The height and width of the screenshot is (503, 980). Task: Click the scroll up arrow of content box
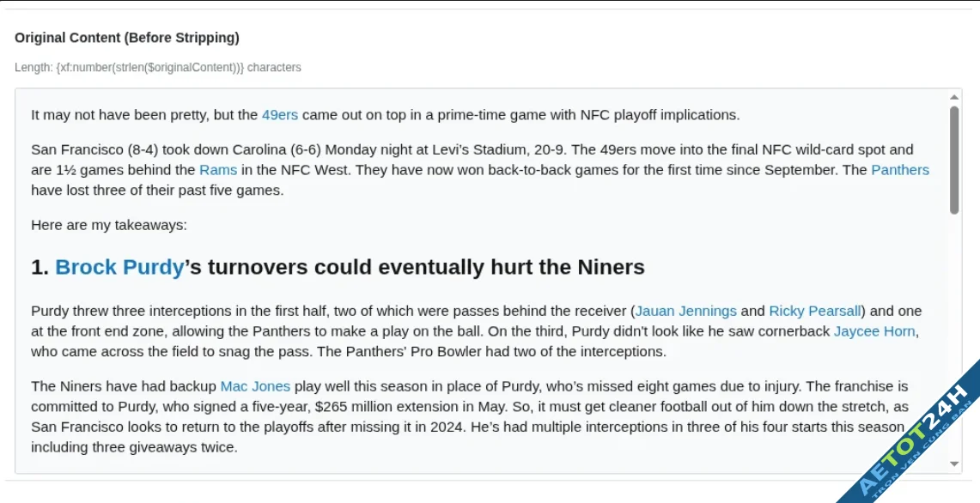[954, 97]
